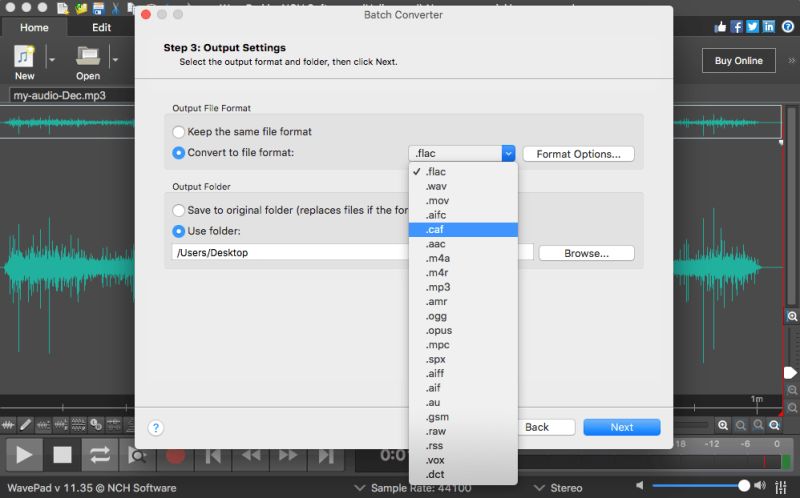Choose .mov from the format list
Image resolution: width=800 pixels, height=498 pixels.
coord(463,201)
